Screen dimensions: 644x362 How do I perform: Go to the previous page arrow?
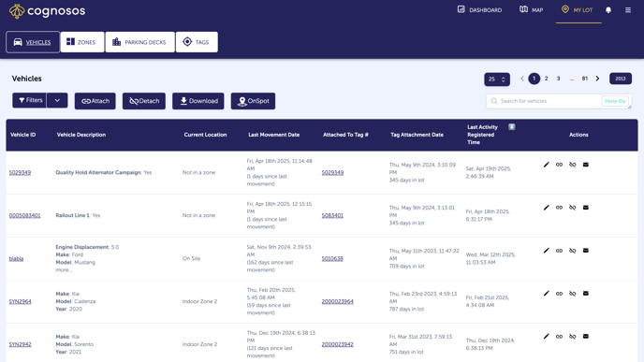coord(522,79)
